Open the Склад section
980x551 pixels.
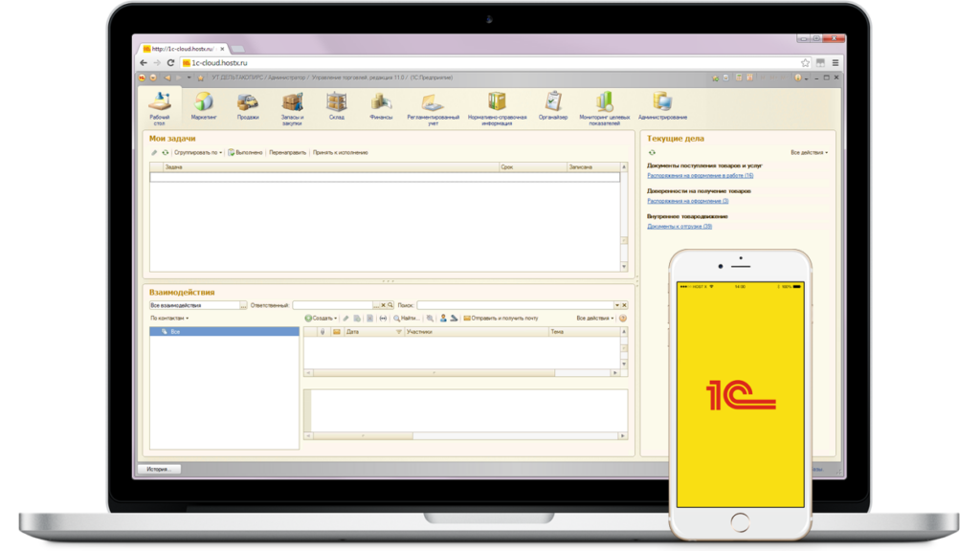[x=336, y=106]
